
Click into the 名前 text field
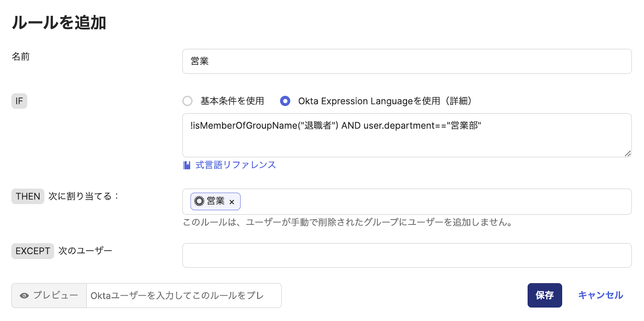[x=407, y=61]
